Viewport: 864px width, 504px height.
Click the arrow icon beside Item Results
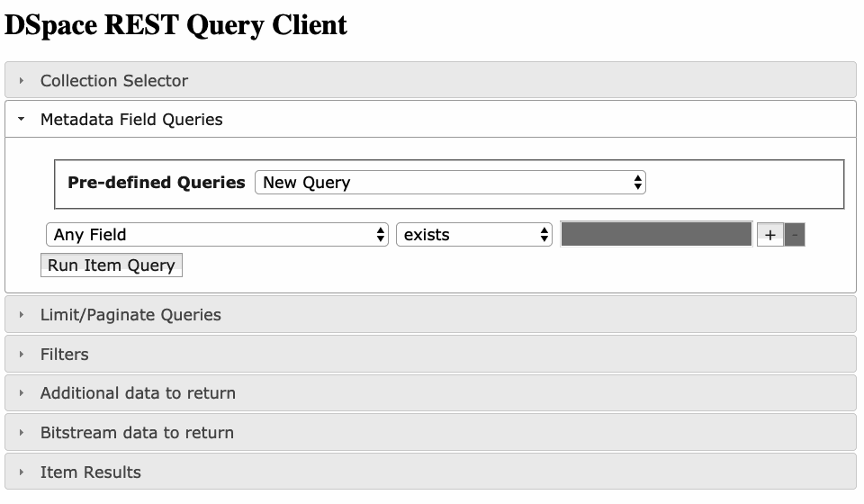tap(21, 472)
